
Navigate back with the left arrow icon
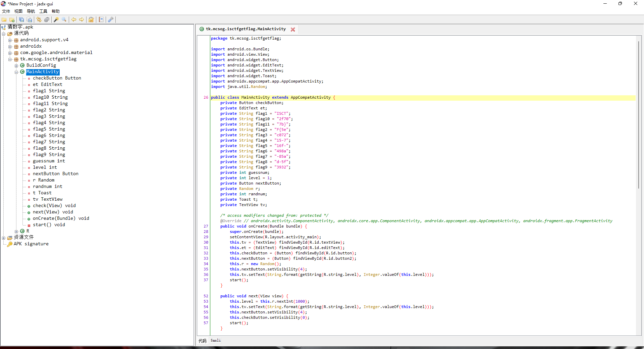[x=74, y=20]
